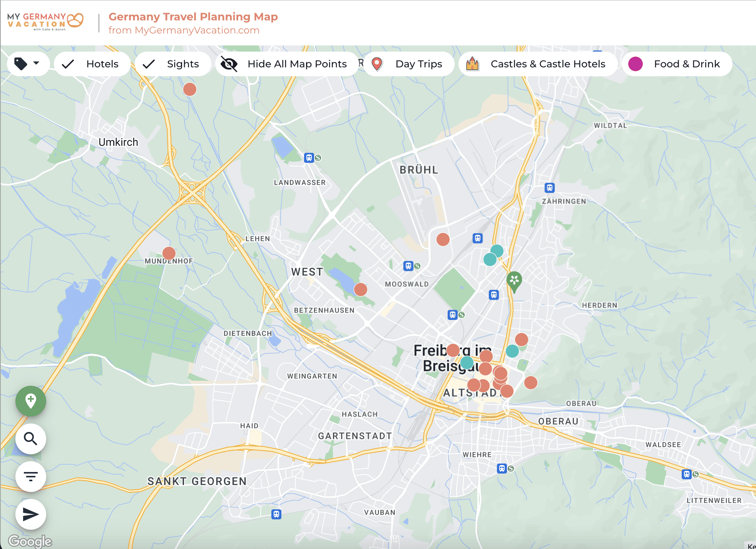Click the orange map point at Mundenhof
Viewport: 756px width, 549px height.
(x=169, y=253)
